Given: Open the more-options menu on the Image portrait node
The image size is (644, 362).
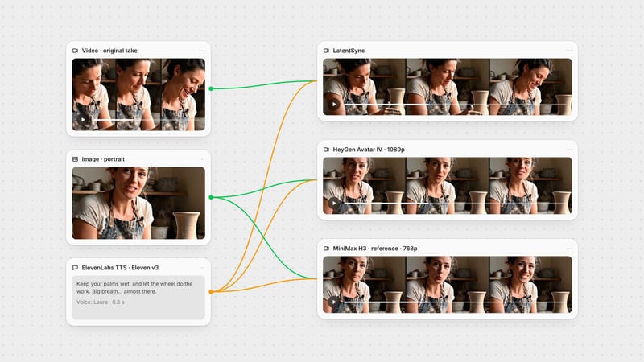Looking at the screenshot, I should pyautogui.click(x=202, y=159).
